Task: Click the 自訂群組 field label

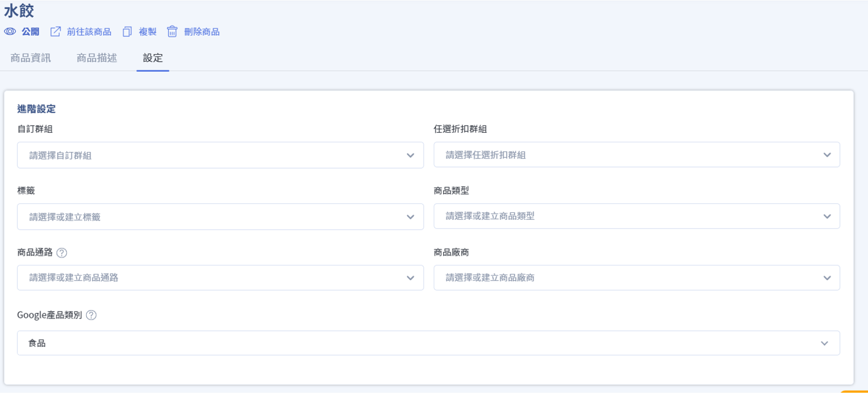Action: point(35,129)
